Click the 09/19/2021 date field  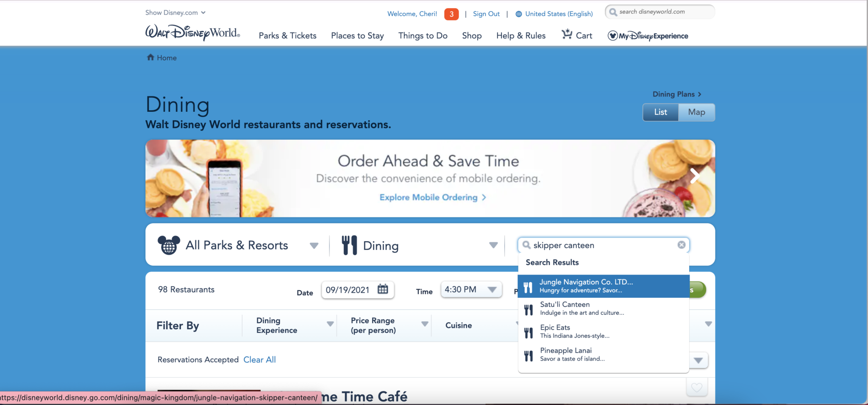(x=358, y=290)
